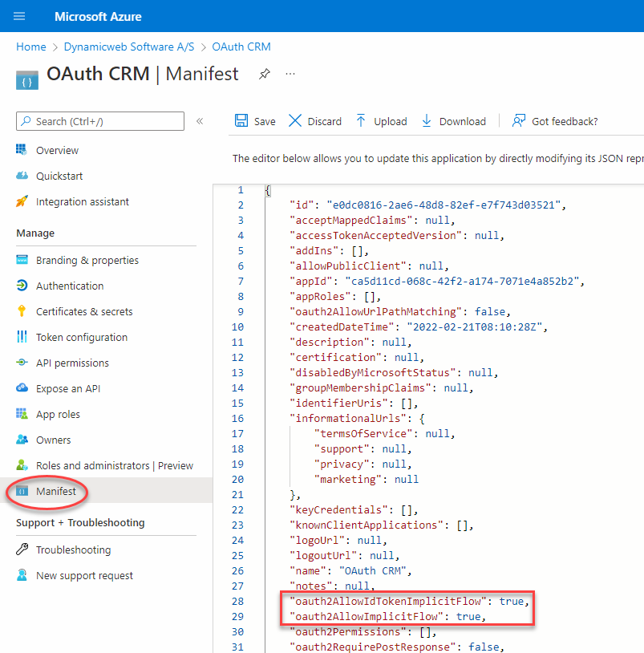Open the Azure portal hamburger menu
Screen dimensions: 644x653
click(x=20, y=16)
